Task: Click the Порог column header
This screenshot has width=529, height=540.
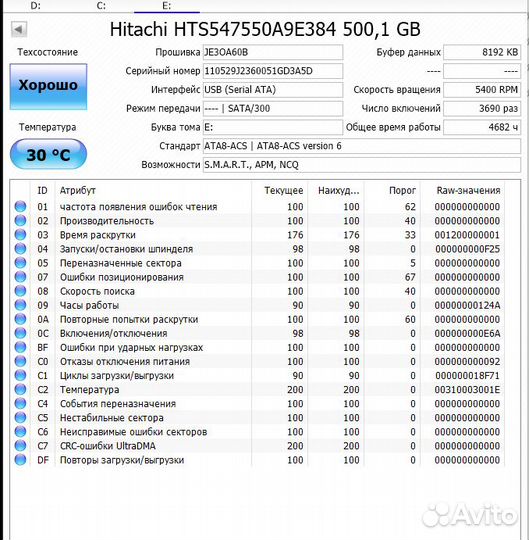Action: point(402,190)
